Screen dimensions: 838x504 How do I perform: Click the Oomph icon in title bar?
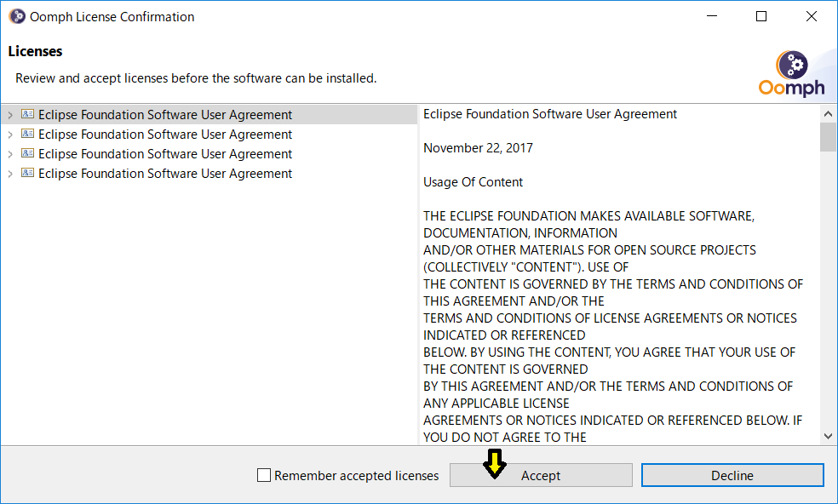pos(17,16)
